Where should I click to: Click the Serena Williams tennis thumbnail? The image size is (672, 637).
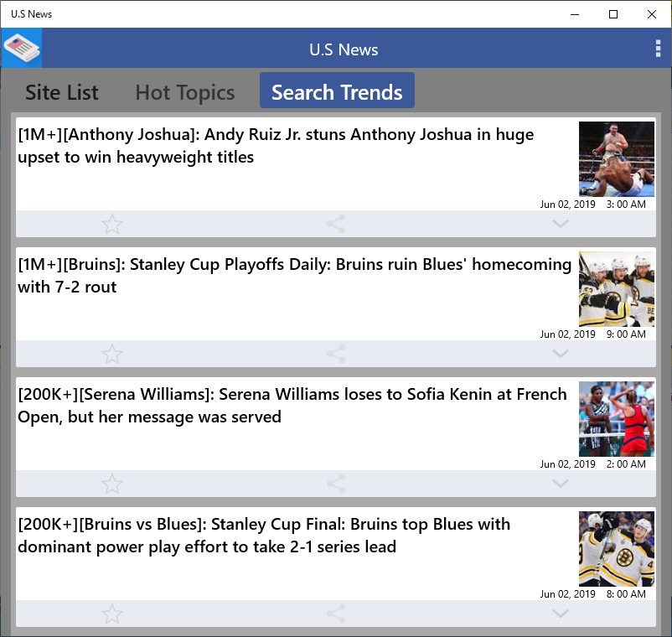pyautogui.click(x=617, y=419)
